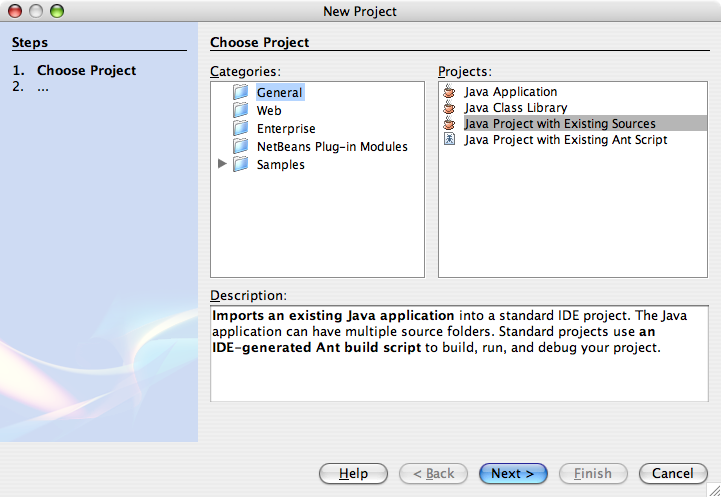Open Help for the wizard

pos(353,473)
